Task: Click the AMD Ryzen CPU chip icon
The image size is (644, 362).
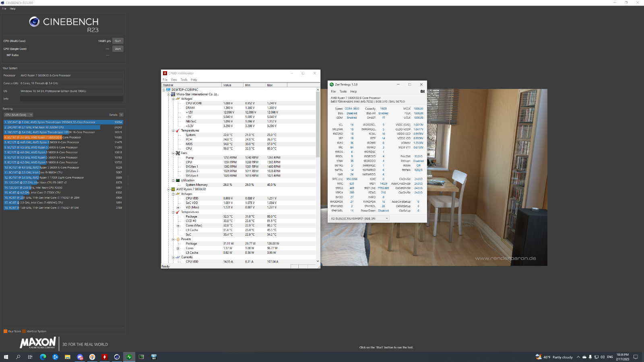Action: [x=173, y=189]
